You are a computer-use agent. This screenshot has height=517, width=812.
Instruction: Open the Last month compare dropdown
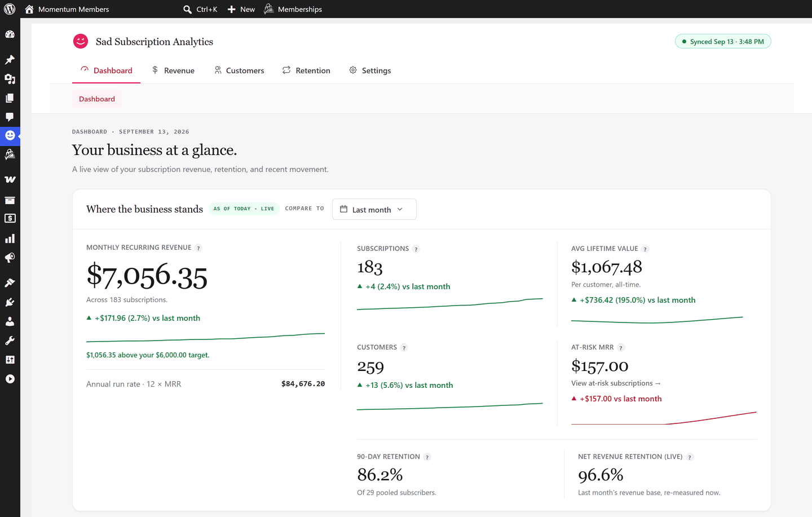pos(374,209)
